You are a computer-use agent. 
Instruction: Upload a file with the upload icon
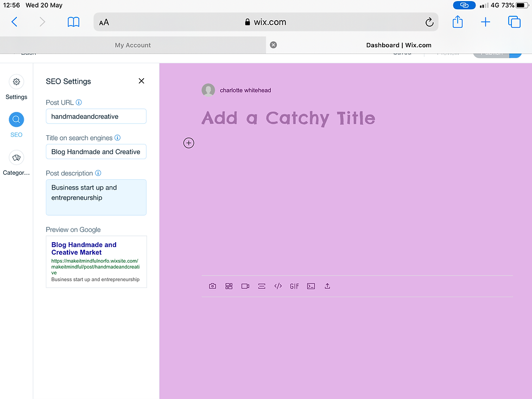coord(327,286)
